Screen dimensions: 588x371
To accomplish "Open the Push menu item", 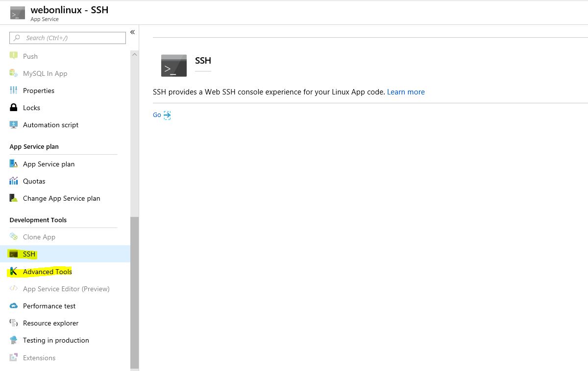I will coord(30,56).
